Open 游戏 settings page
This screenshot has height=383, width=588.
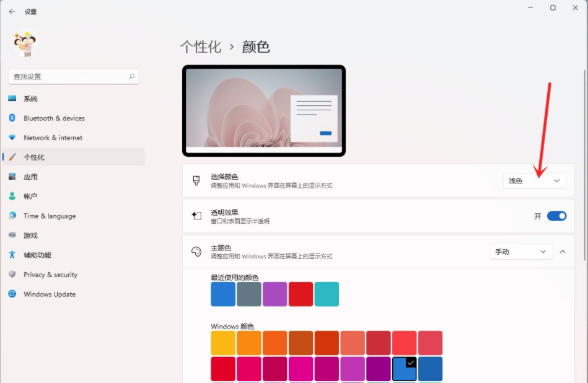click(x=74, y=236)
